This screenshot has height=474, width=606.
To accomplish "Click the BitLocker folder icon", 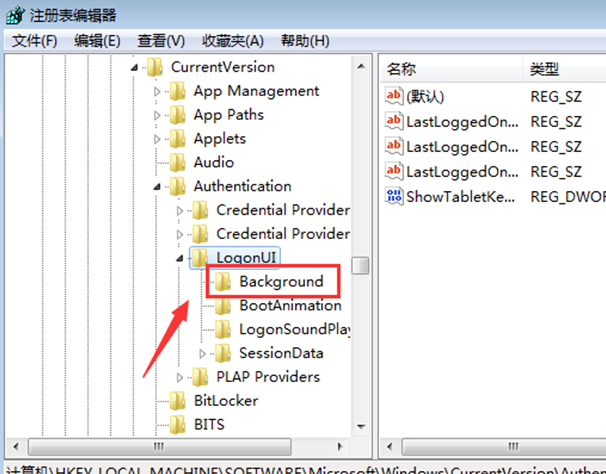I will coord(177,401).
